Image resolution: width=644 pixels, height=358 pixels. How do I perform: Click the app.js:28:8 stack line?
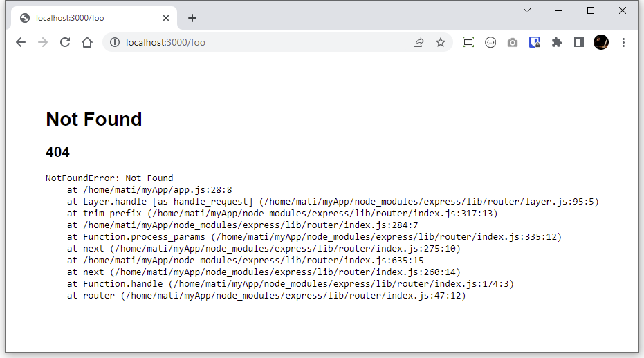coord(149,190)
